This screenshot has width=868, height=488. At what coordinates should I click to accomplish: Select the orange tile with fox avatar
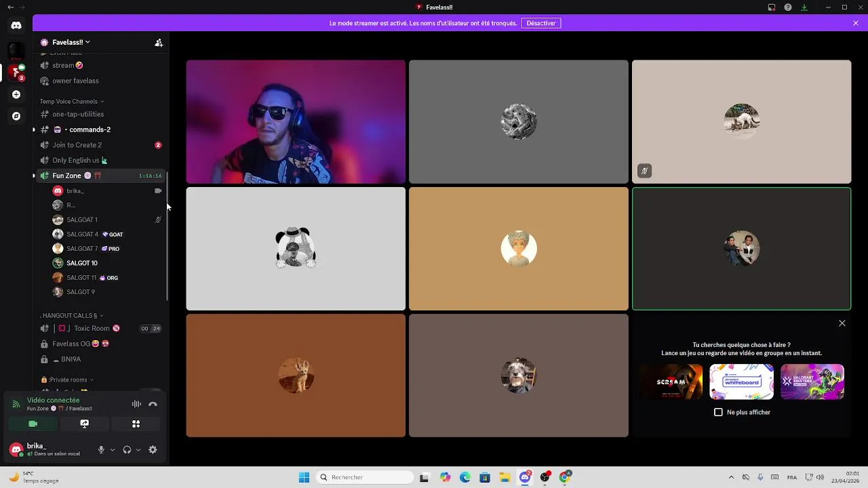296,375
